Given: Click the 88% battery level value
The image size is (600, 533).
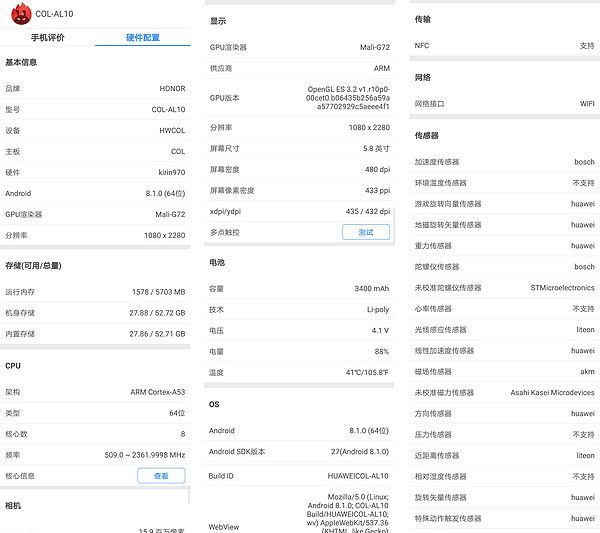Looking at the screenshot, I should pos(382,351).
